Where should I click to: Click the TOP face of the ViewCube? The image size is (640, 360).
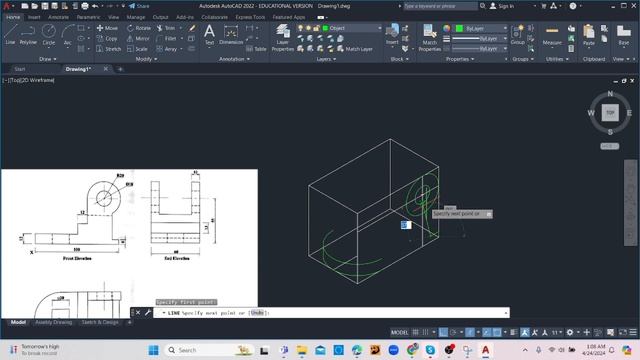(x=610, y=113)
